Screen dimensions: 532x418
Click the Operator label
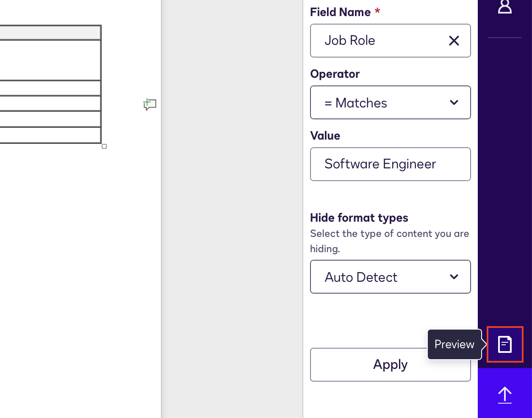click(335, 74)
